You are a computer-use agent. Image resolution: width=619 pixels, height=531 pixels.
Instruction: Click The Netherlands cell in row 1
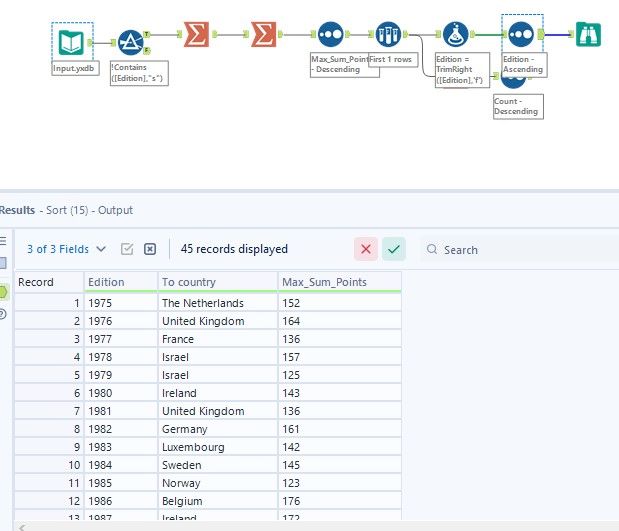218,303
